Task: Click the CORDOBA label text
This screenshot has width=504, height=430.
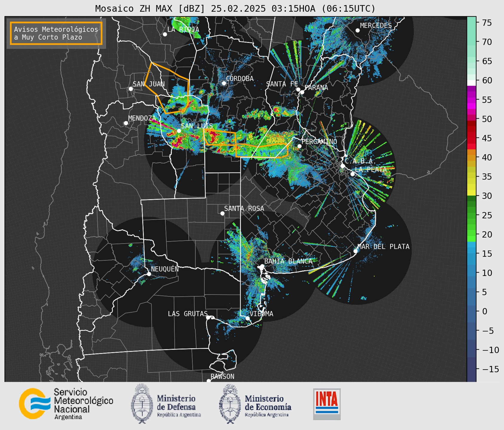Action: coord(240,79)
